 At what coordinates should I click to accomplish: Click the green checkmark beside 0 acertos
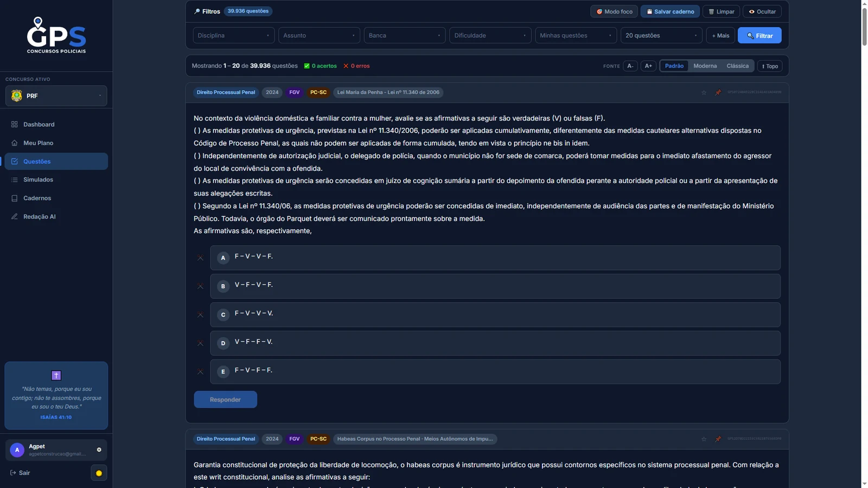(x=307, y=66)
